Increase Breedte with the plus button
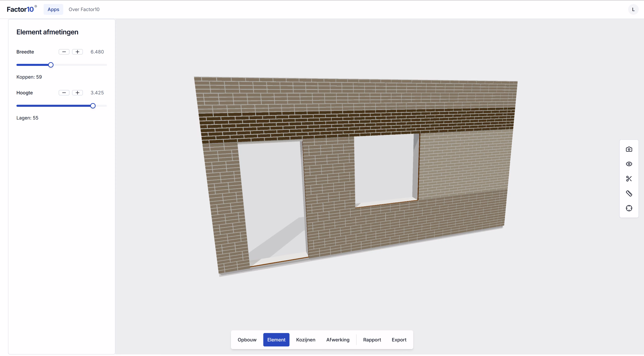The height and width of the screenshot is (356, 644). [77, 52]
